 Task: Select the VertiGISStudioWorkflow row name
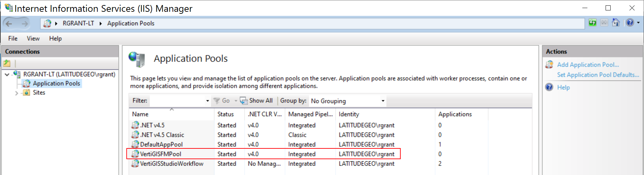tap(172, 164)
